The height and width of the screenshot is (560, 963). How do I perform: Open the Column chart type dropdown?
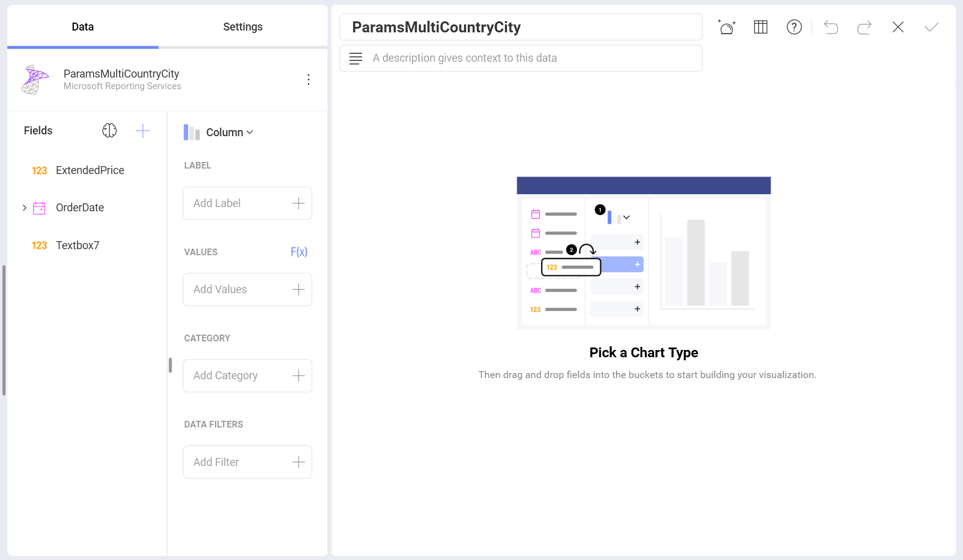coord(229,133)
